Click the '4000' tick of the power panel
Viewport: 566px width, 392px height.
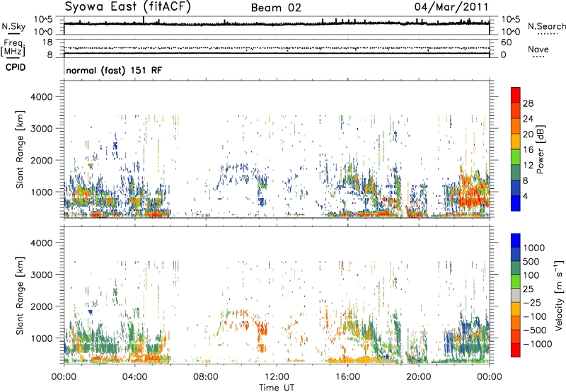[x=41, y=96]
